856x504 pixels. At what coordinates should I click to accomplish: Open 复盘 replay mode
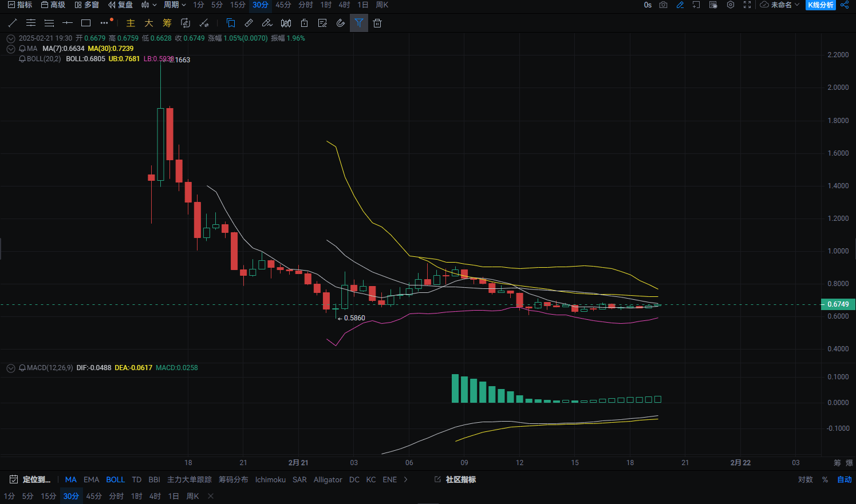121,5
